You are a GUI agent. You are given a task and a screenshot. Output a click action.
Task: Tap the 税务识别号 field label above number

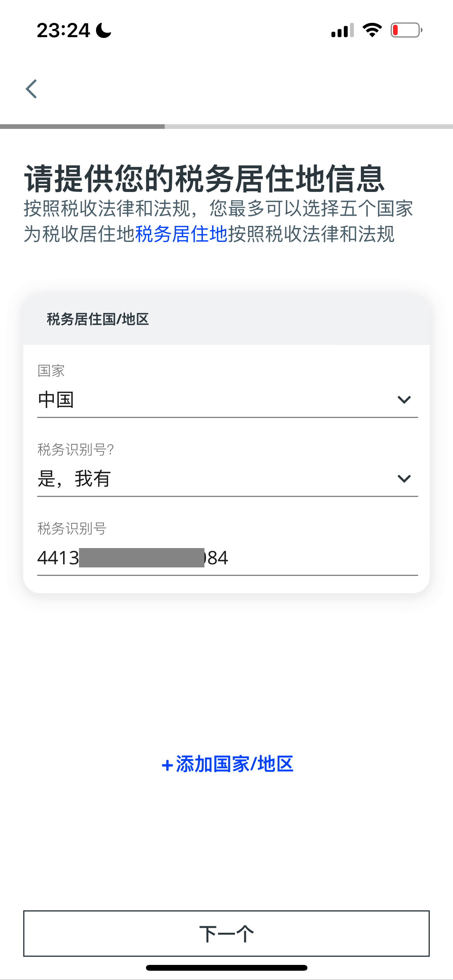pyautogui.click(x=72, y=528)
